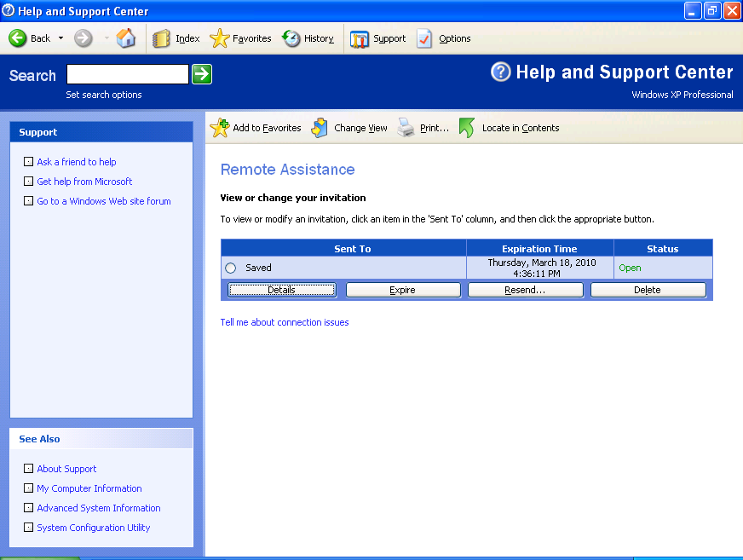This screenshot has width=743, height=560.
Task: Click the Saved invitation row text
Action: tap(258, 268)
